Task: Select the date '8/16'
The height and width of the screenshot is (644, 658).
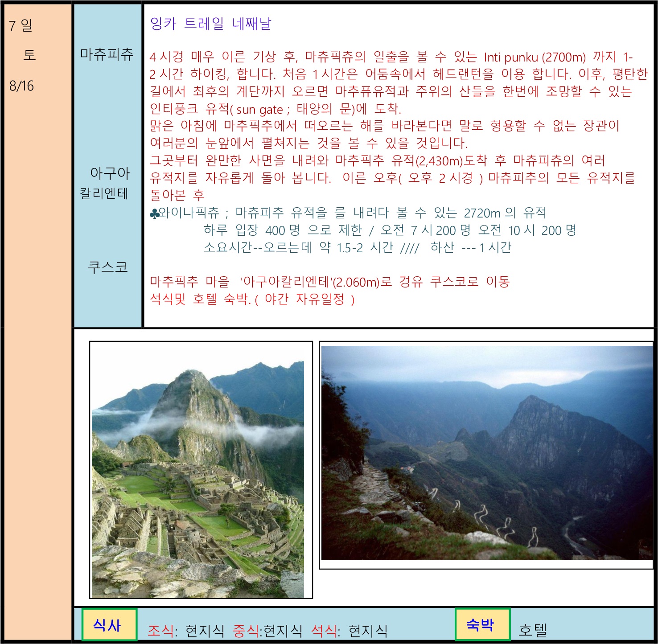Action: pyautogui.click(x=21, y=86)
